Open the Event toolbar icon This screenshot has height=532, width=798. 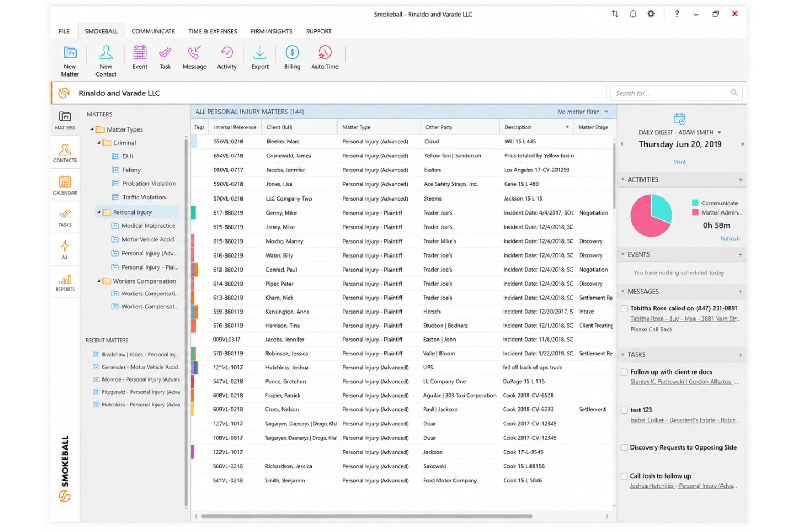click(140, 58)
